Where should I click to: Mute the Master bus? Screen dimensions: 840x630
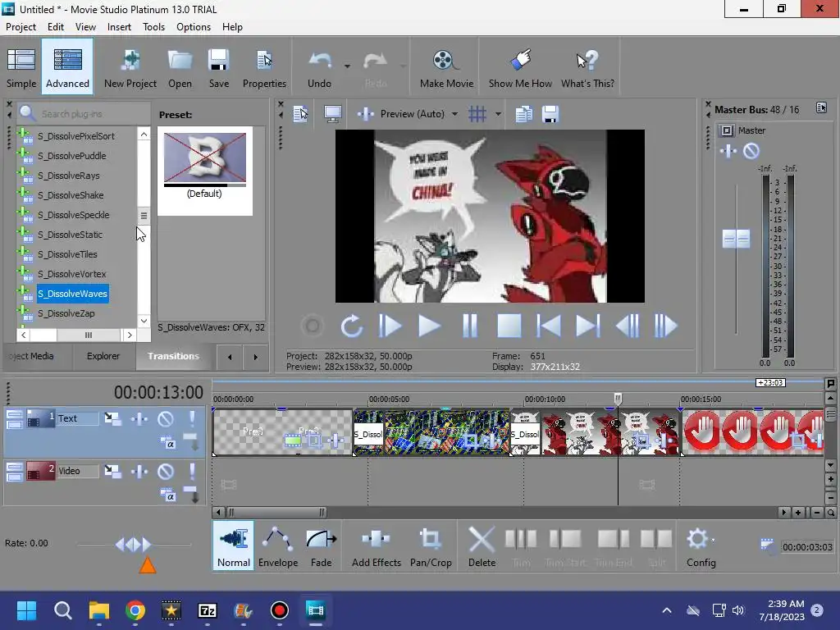(x=751, y=151)
